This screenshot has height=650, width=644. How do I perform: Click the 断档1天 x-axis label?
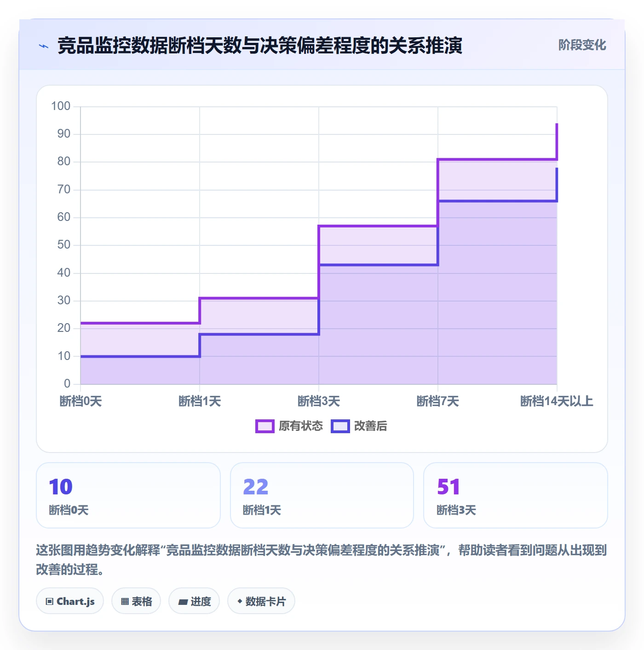coord(200,401)
